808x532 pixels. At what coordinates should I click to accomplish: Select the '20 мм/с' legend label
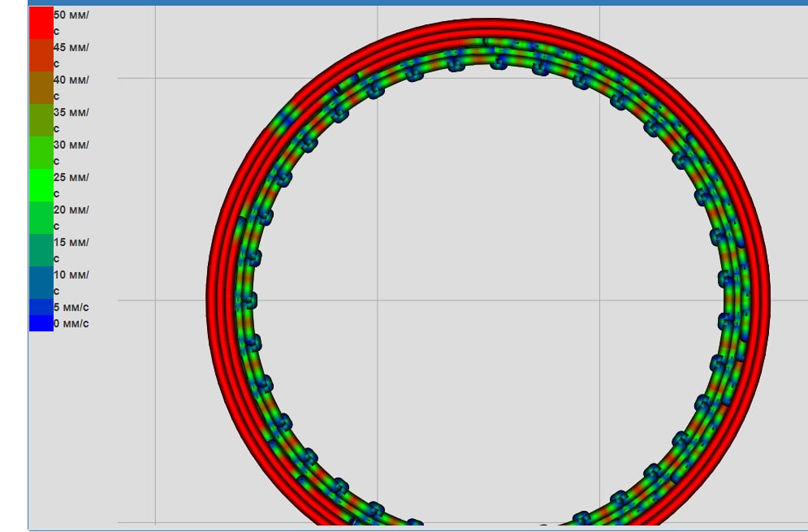[x=71, y=218]
